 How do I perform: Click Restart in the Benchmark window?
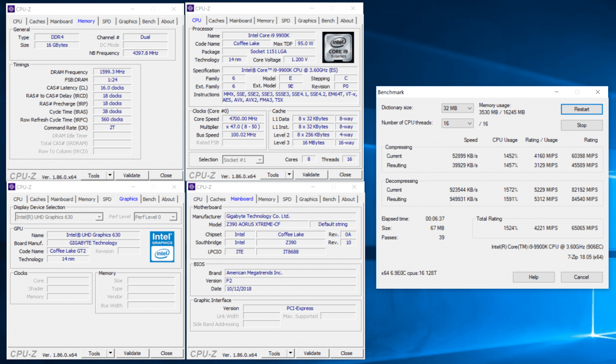pyautogui.click(x=582, y=110)
